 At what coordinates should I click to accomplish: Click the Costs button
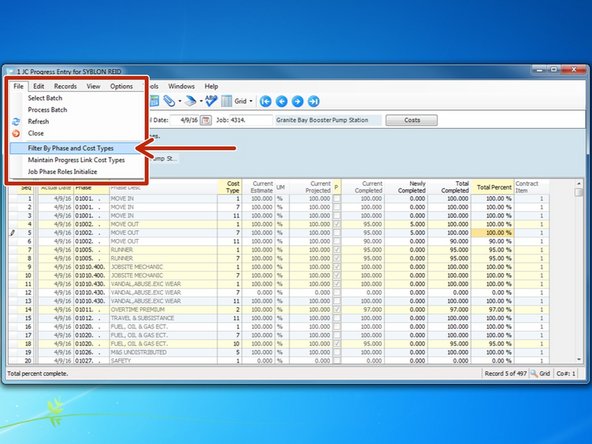[x=412, y=120]
